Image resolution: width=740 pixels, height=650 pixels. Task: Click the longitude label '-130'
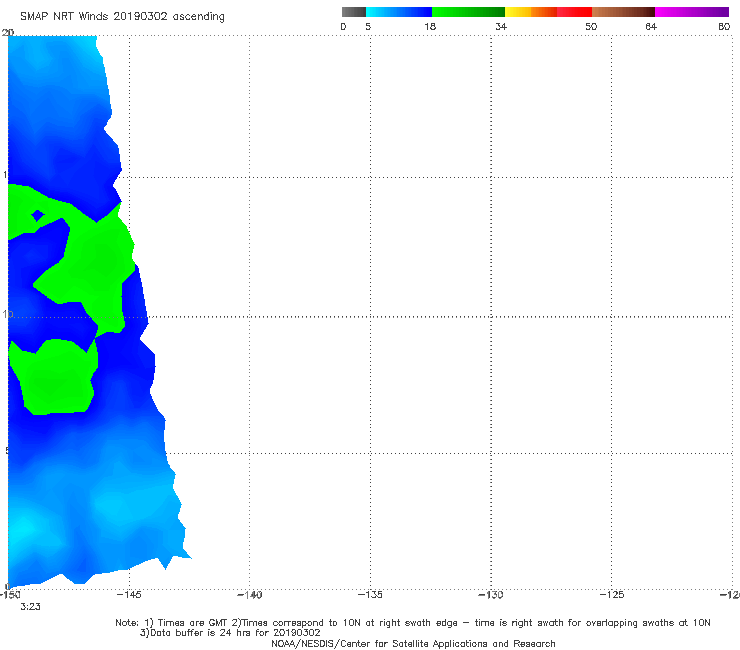pos(491,595)
